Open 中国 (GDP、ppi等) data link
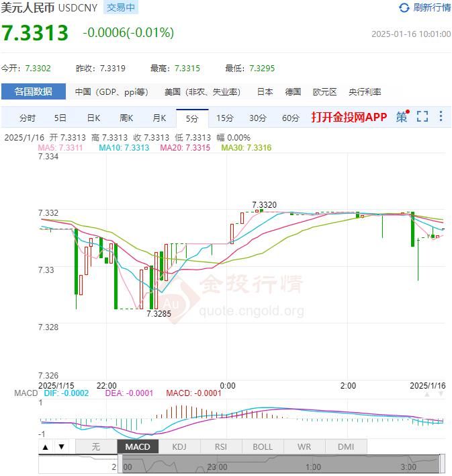The width and height of the screenshot is (452, 476). (x=111, y=92)
